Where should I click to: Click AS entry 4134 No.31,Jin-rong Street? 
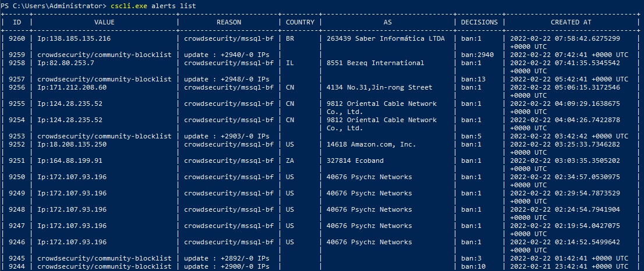click(380, 87)
